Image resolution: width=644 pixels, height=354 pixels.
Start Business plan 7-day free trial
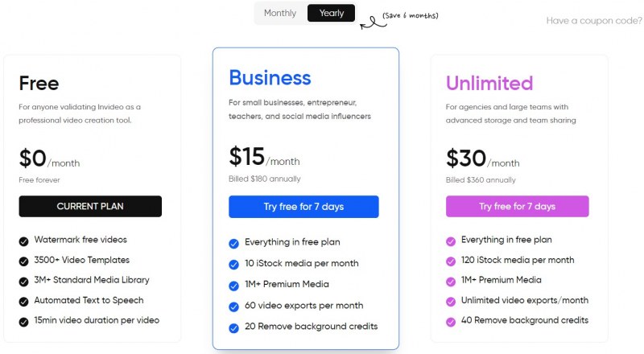303,207
